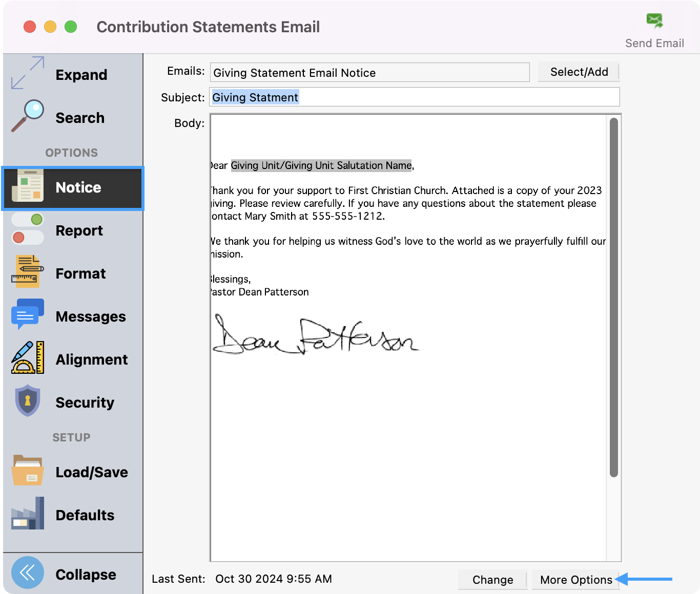This screenshot has height=594, width=700.
Task: Click the Emails name field
Action: coord(369,73)
